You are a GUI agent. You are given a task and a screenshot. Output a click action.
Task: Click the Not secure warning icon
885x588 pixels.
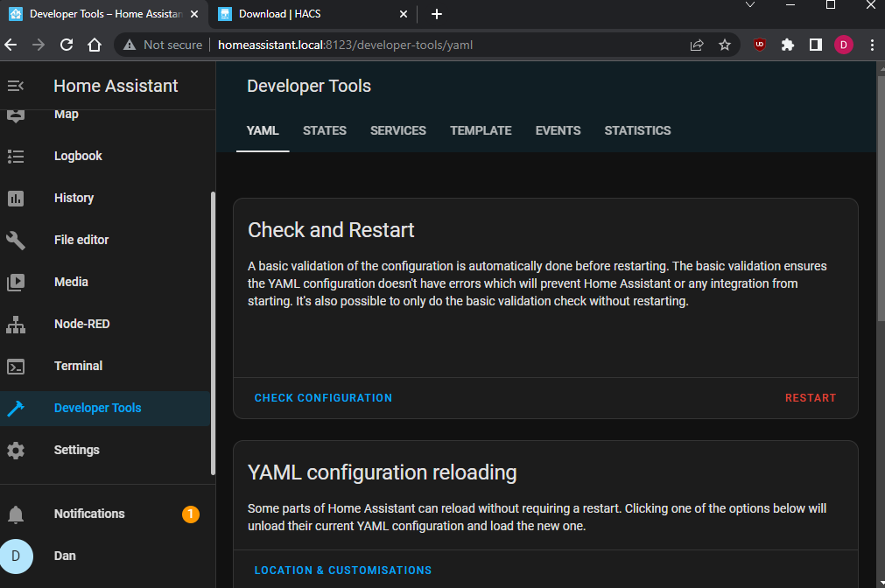tap(130, 45)
